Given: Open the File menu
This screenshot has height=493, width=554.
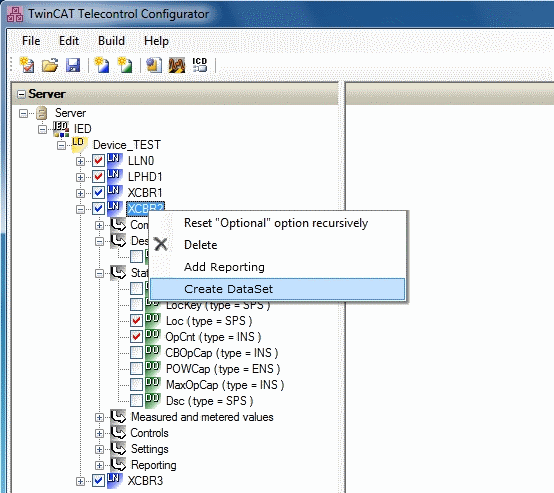Looking at the screenshot, I should pos(31,41).
